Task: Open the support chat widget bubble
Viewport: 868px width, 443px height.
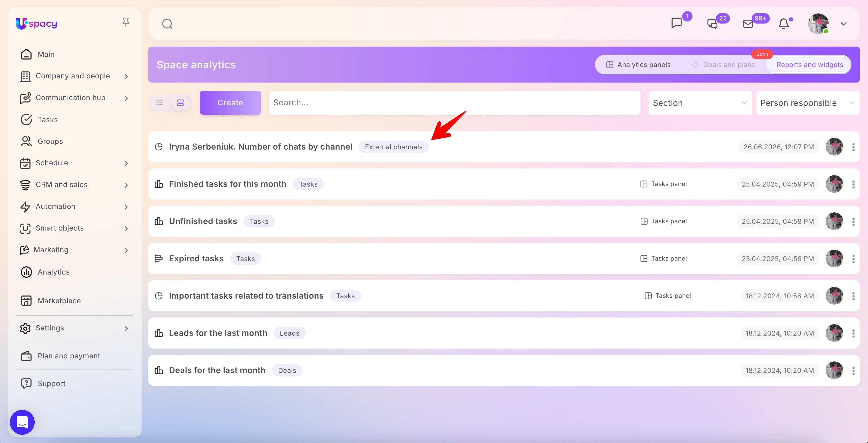Action: pyautogui.click(x=22, y=422)
